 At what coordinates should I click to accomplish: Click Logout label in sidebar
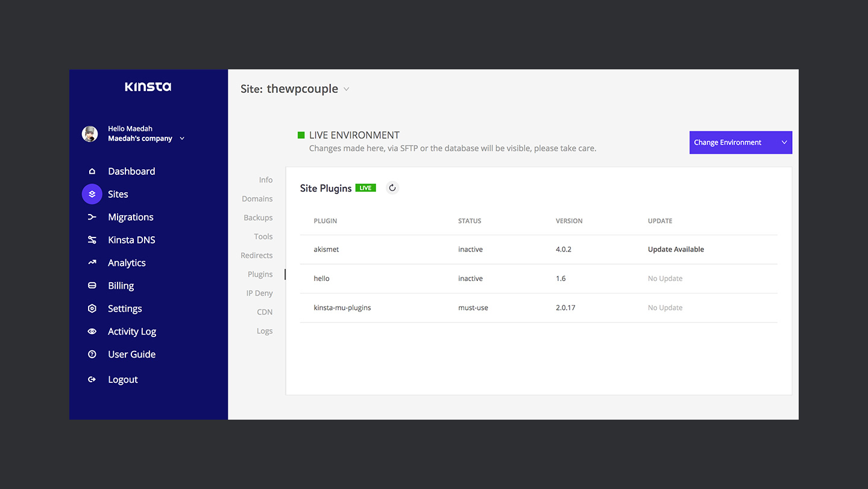coord(123,380)
